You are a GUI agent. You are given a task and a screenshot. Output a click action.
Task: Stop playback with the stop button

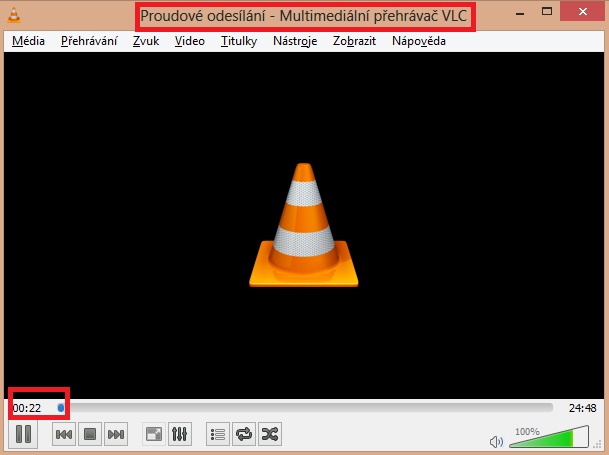coord(90,434)
